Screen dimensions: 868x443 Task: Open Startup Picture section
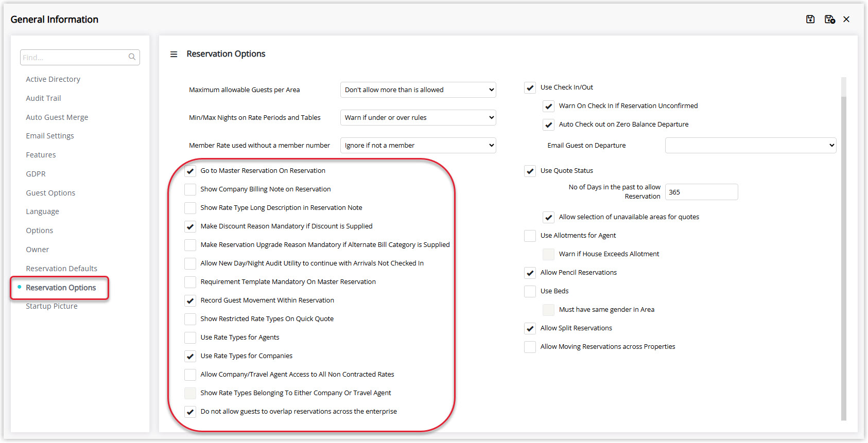click(x=51, y=306)
